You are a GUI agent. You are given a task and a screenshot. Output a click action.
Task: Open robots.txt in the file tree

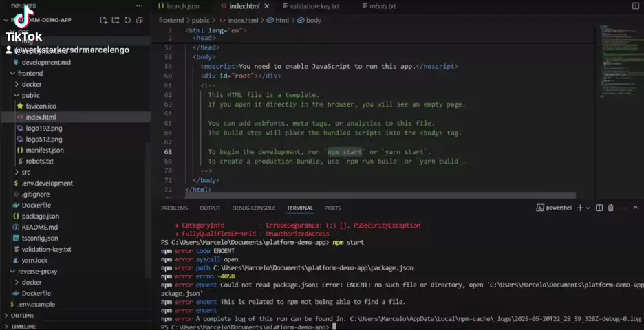[39, 162]
